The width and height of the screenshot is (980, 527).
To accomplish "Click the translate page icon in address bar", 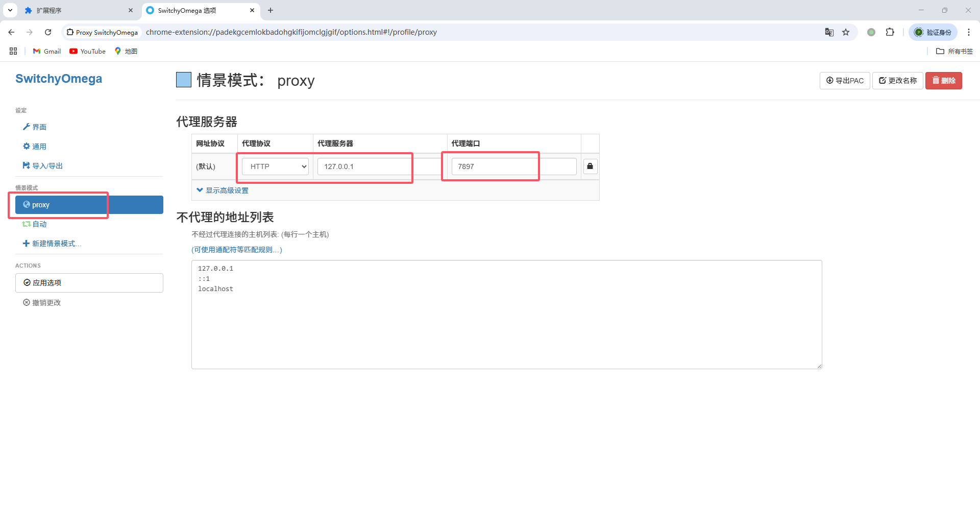I will coord(829,32).
